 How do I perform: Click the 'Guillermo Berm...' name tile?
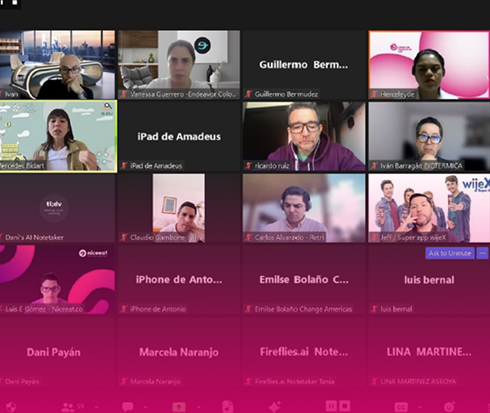click(304, 65)
